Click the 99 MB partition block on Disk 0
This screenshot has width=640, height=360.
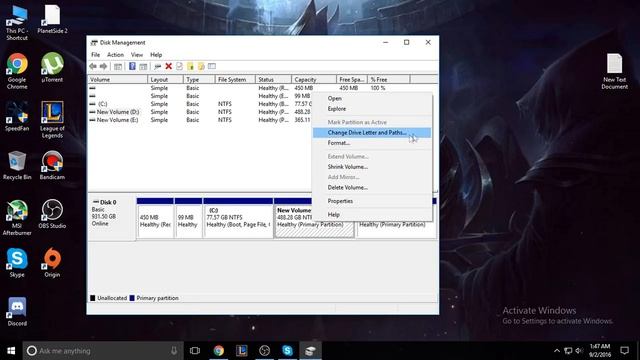point(188,218)
